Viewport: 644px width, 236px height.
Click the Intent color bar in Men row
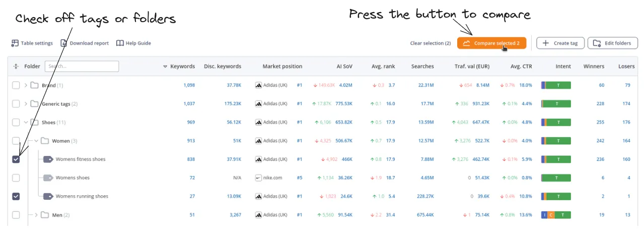pos(556,215)
